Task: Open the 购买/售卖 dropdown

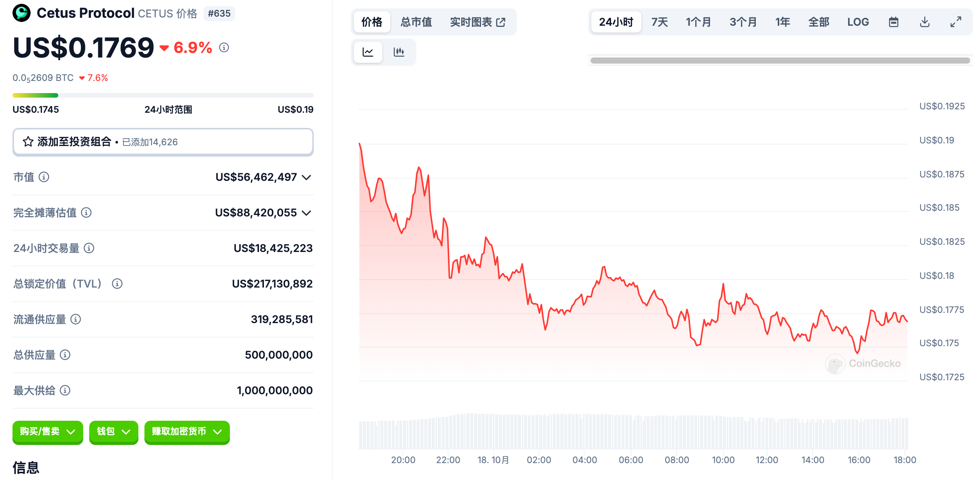Action: coord(48,431)
